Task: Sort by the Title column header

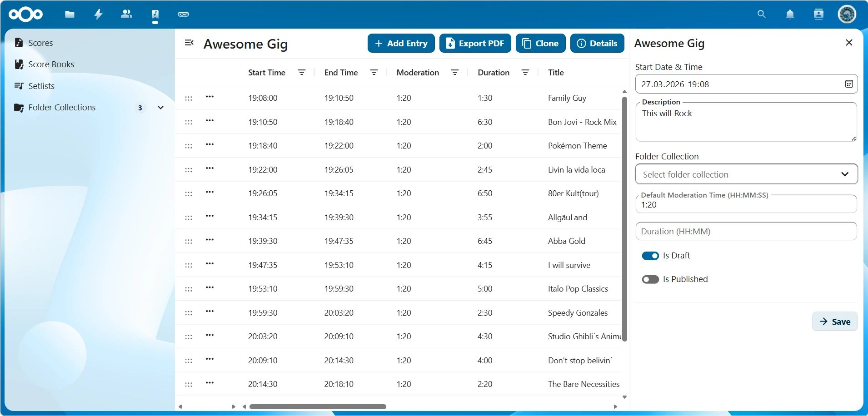Action: pos(556,73)
